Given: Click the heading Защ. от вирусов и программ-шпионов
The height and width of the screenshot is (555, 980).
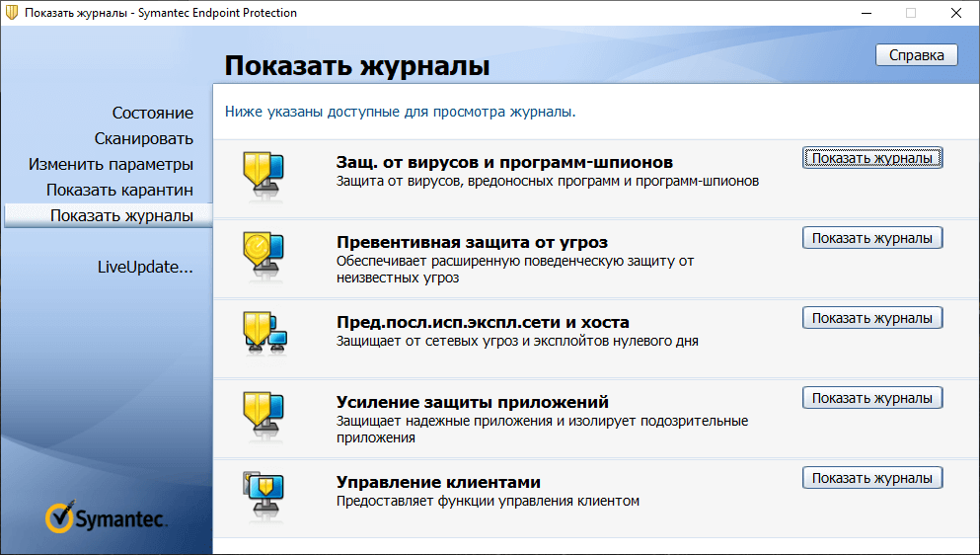Looking at the screenshot, I should pos(504,162).
